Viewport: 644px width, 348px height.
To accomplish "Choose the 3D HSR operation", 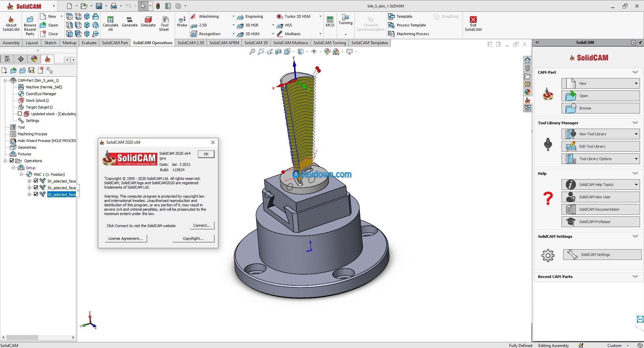I will coord(248,25).
